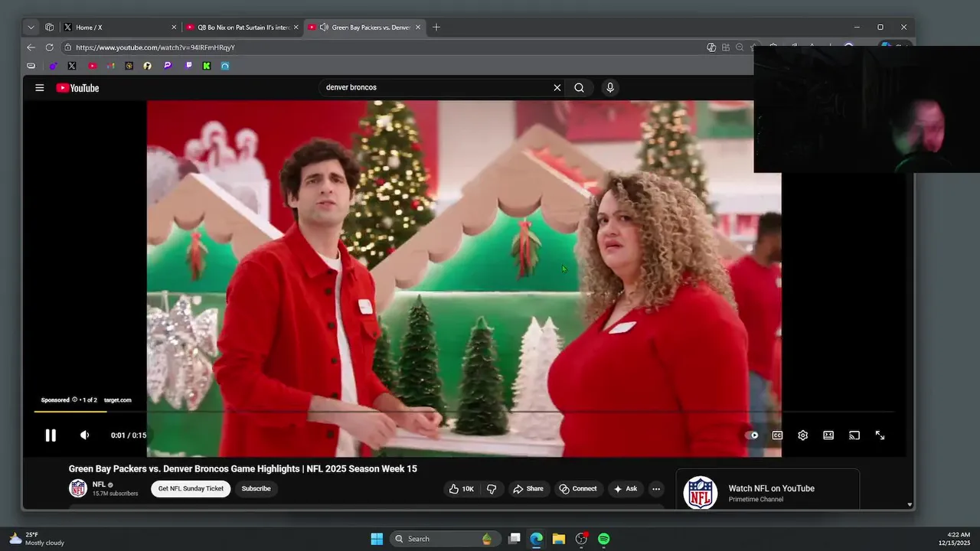Open the X bookmark in favorites bar
The image size is (980, 551).
coord(72,66)
